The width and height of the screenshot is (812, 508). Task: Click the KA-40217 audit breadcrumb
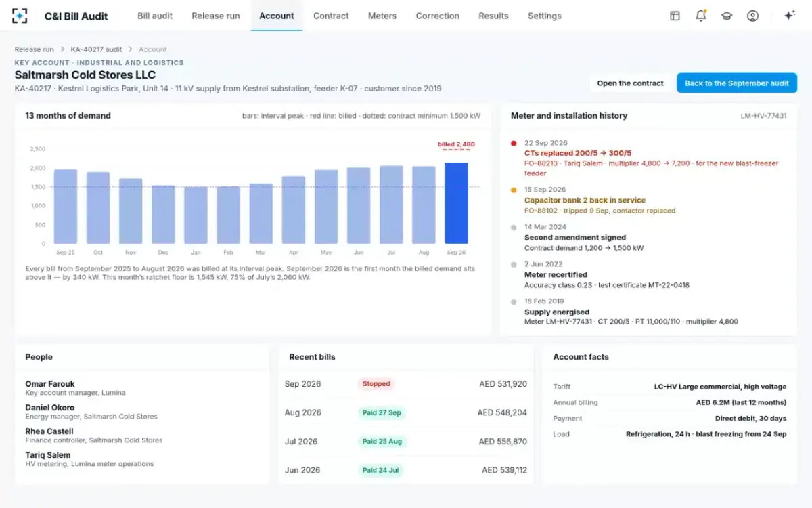[x=96, y=49]
